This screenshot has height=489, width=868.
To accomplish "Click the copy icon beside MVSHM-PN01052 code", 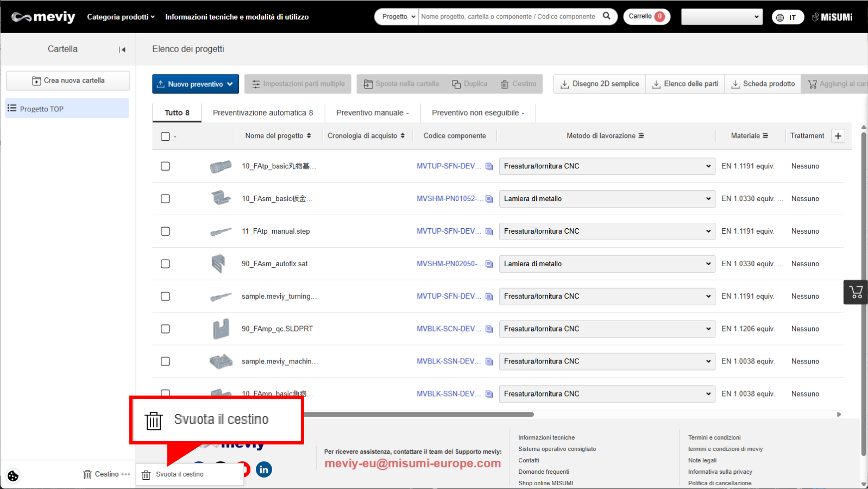I will tap(489, 199).
